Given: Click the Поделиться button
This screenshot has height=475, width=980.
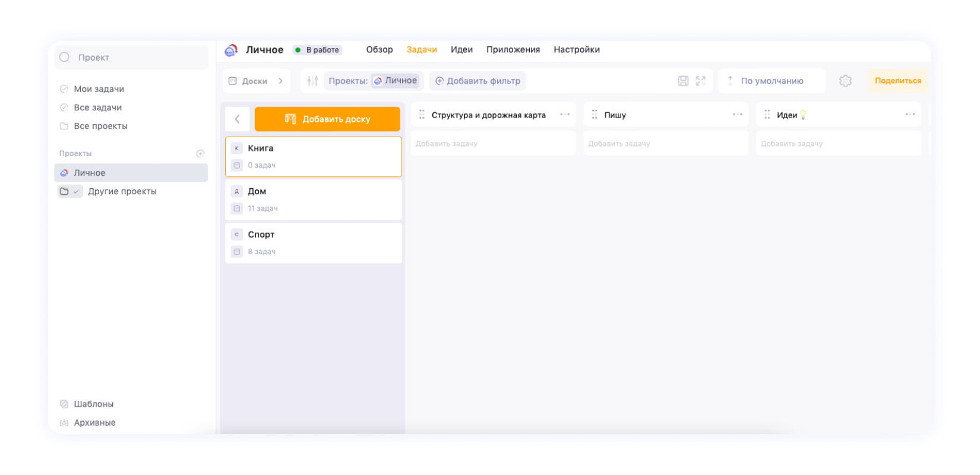Looking at the screenshot, I should click(x=897, y=81).
